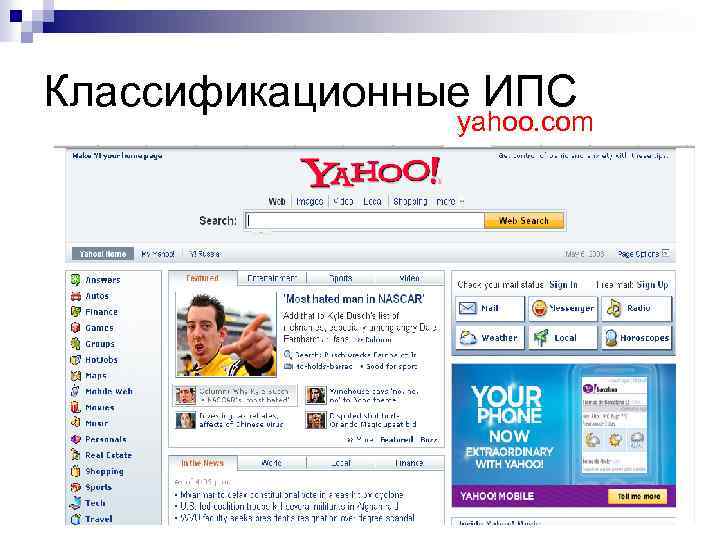Click the featured NASCAR driver photo

[x=226, y=334]
